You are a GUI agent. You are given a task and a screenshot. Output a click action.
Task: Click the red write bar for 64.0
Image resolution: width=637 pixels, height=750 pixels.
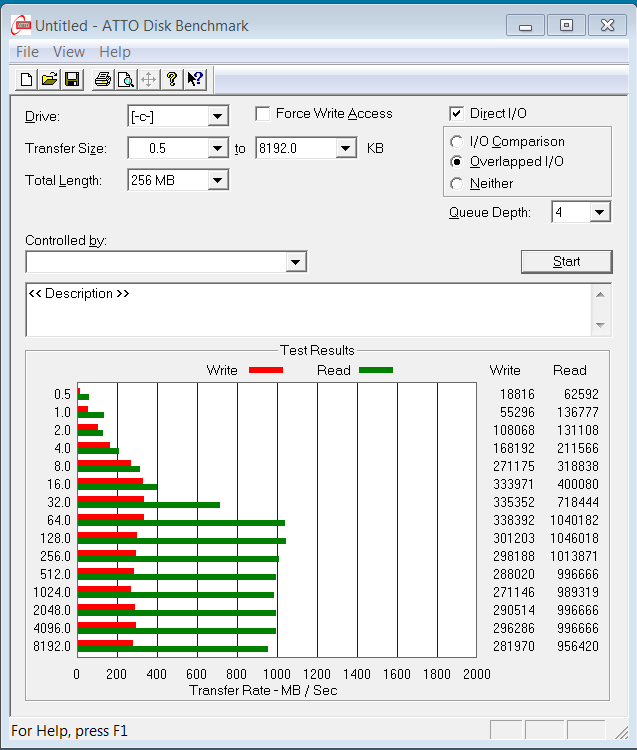click(111, 517)
